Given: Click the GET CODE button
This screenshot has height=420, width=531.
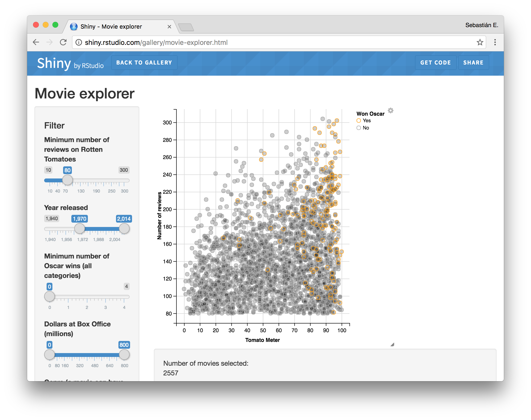Looking at the screenshot, I should tap(435, 63).
